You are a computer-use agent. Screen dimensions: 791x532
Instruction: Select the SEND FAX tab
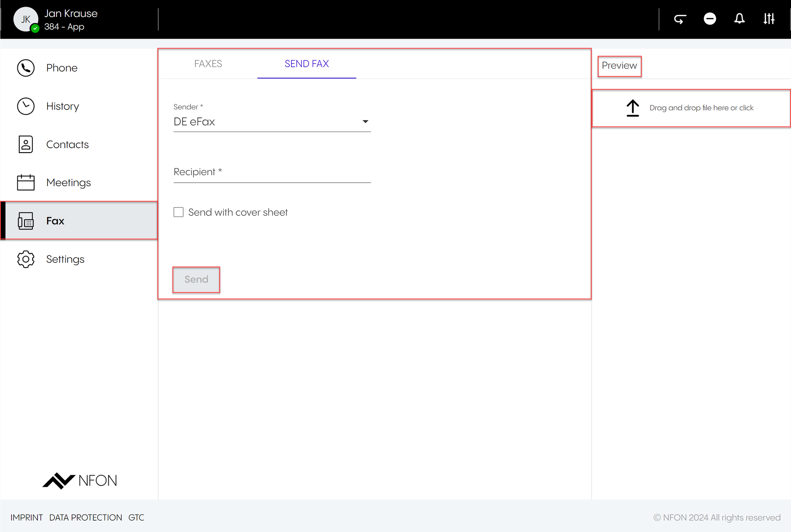tap(307, 64)
